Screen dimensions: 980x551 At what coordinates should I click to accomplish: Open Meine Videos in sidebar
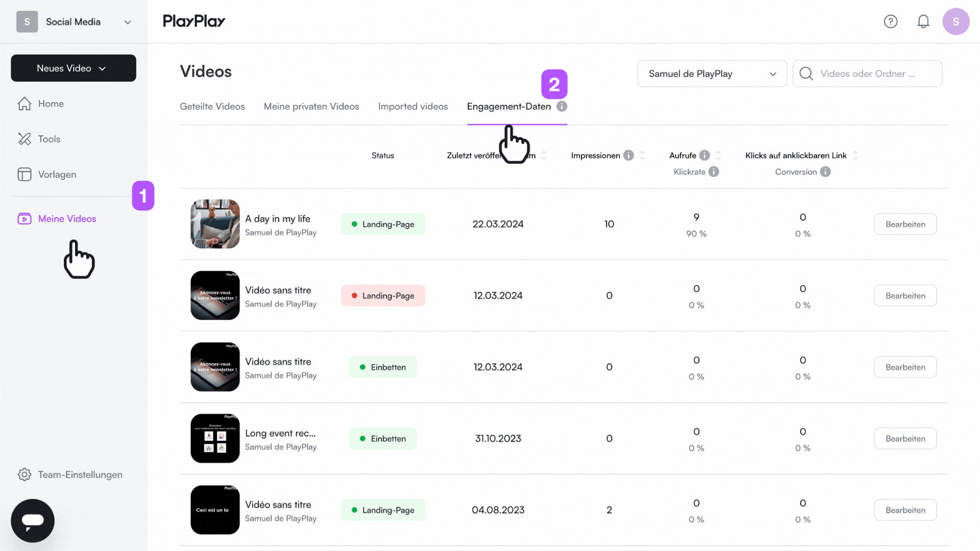click(67, 219)
